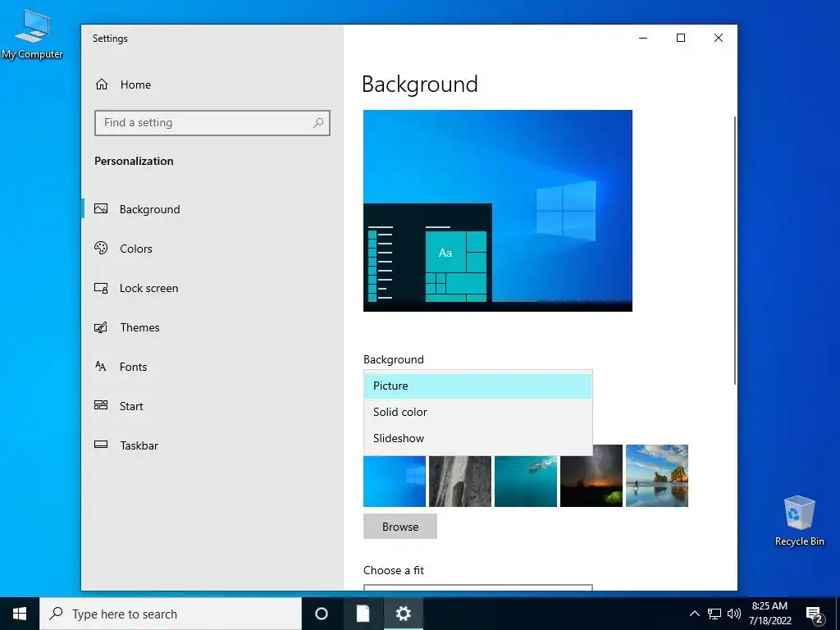Click the Start label in Personalization list
This screenshot has width=840, height=630.
(x=131, y=406)
